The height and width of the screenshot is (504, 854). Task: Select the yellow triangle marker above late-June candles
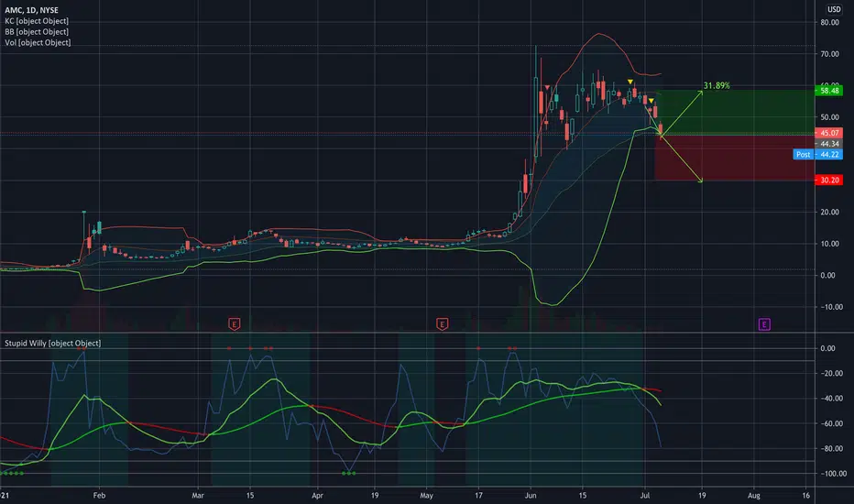tap(630, 82)
